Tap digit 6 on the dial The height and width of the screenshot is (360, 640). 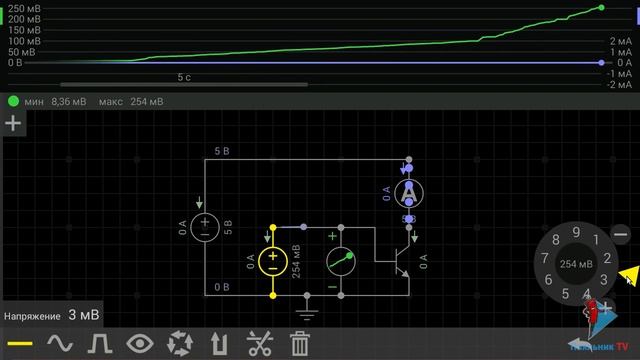click(x=548, y=280)
